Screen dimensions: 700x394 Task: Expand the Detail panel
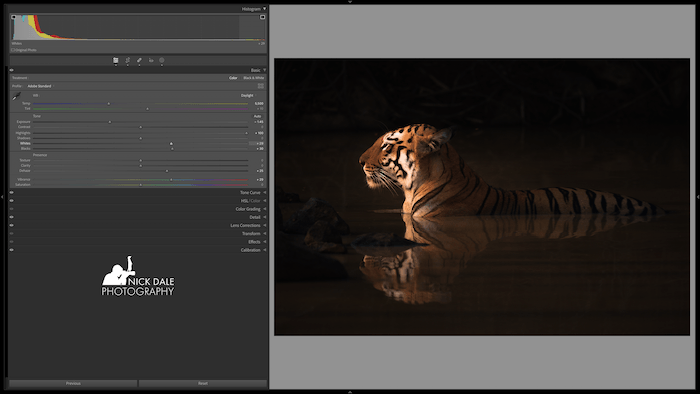[264, 217]
